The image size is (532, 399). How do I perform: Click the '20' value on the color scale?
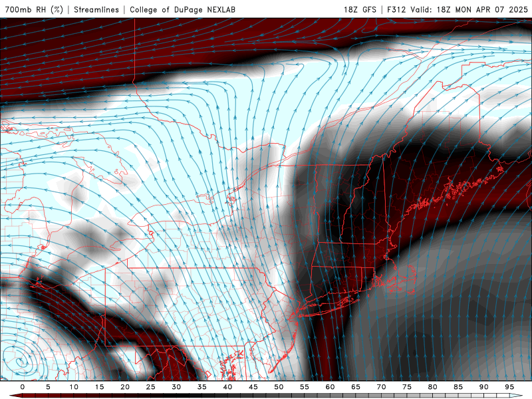[125, 387]
